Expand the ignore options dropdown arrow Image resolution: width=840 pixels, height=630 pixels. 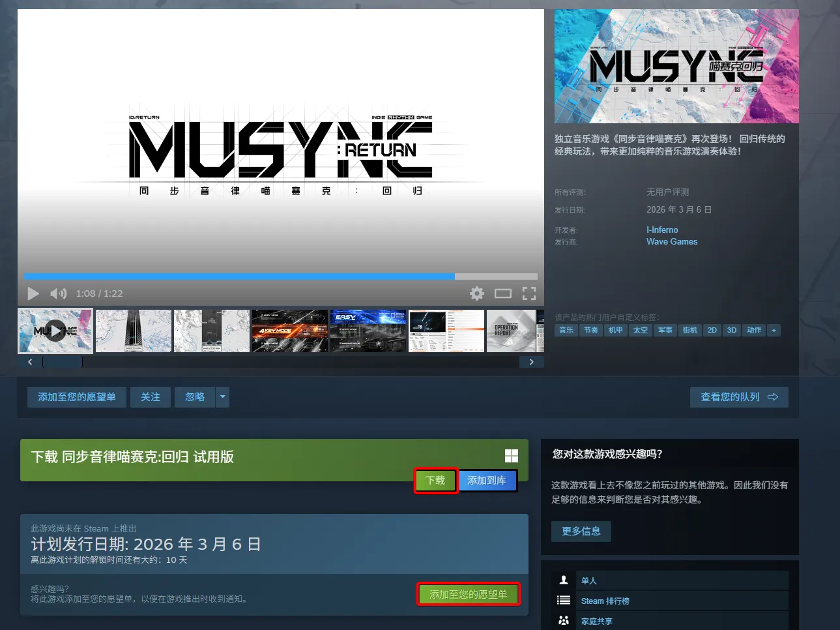click(x=223, y=397)
